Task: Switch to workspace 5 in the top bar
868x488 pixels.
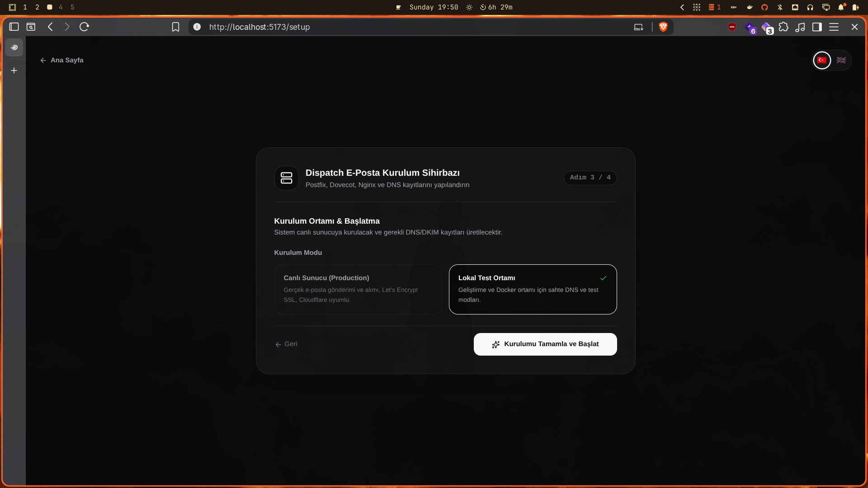Action: coord(72,7)
